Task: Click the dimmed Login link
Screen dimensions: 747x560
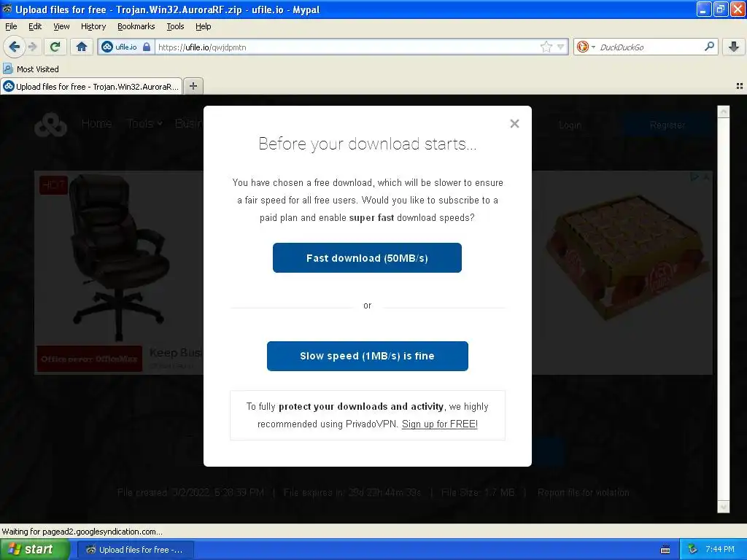Action: tap(570, 125)
